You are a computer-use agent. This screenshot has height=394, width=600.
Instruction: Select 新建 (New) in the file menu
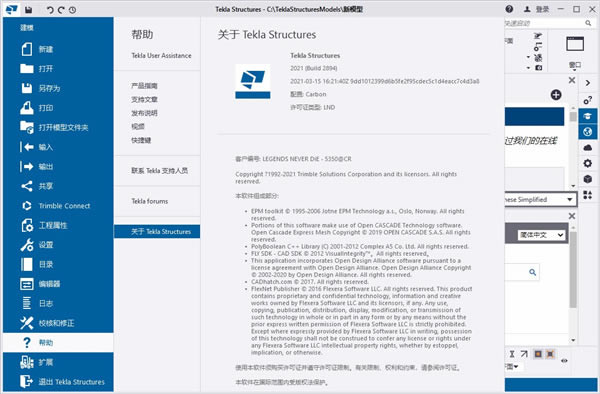tap(58, 49)
